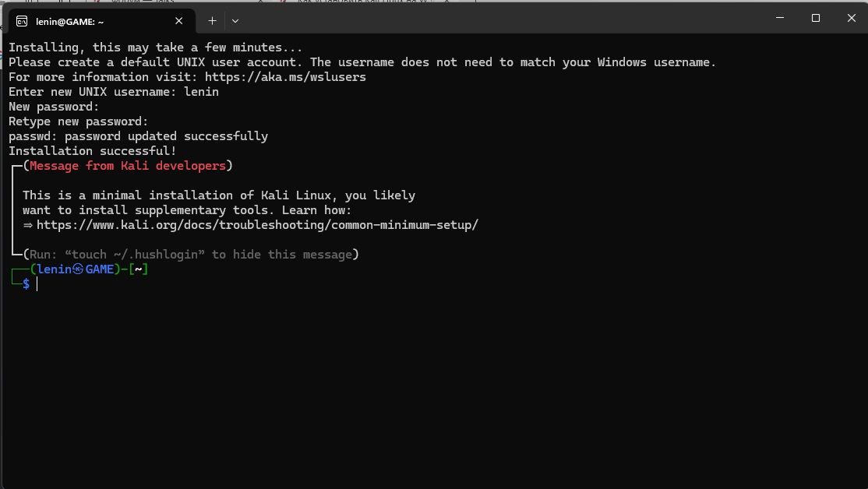Open the aka.ms/wslusers link
Viewport: 868px width, 489px height.
(x=285, y=77)
